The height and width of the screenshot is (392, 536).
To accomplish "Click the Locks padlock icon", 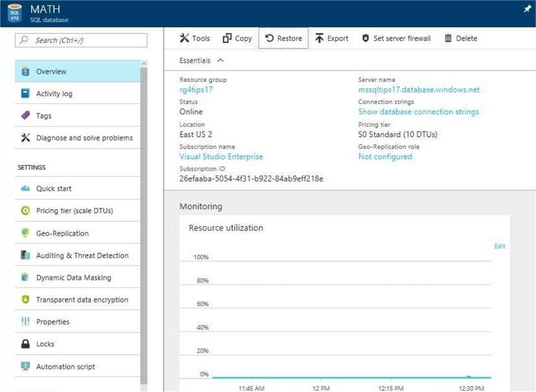I will pyautogui.click(x=25, y=343).
